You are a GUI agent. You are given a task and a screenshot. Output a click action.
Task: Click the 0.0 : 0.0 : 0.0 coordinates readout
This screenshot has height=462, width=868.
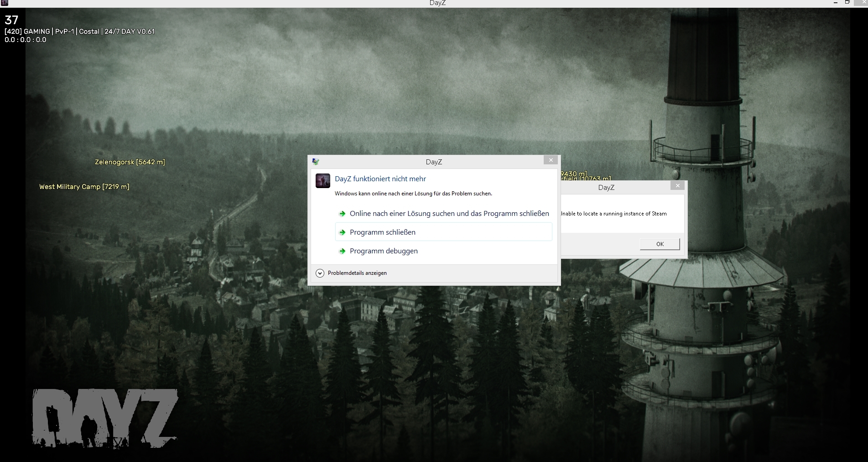point(26,40)
